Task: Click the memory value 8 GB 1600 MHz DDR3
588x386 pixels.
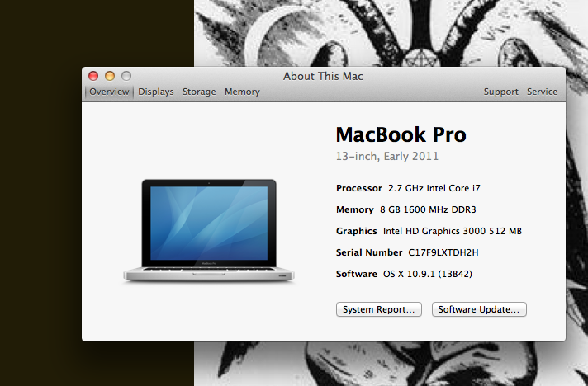Action: (x=428, y=209)
